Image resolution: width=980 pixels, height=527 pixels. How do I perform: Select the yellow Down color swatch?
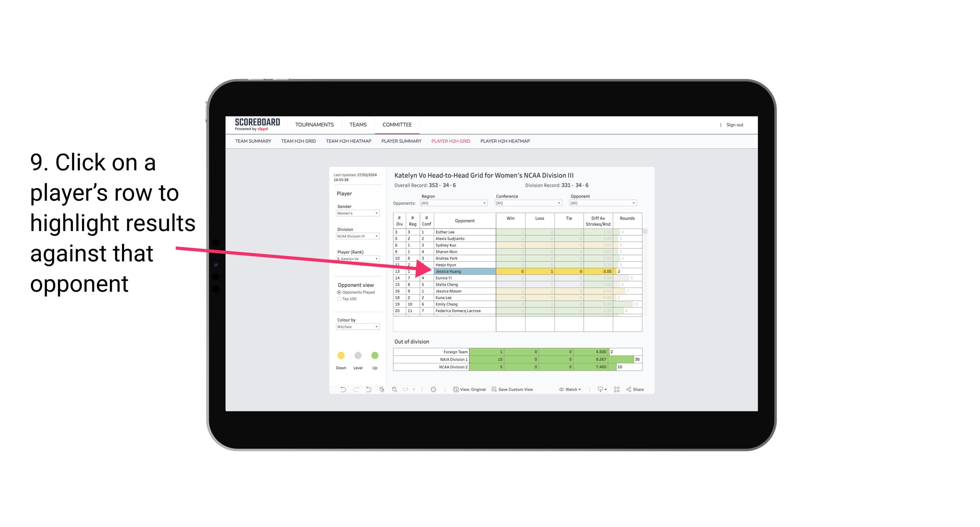(x=341, y=354)
